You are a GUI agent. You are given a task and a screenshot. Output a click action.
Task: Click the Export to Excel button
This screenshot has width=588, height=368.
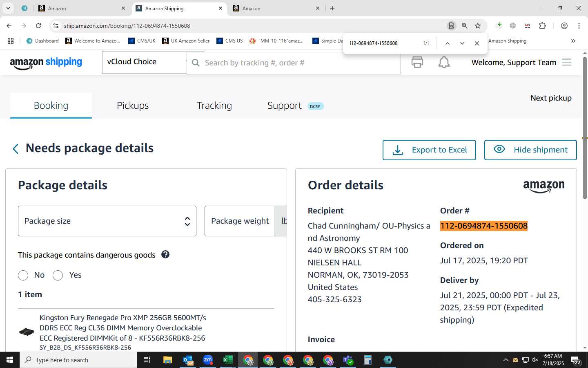pyautogui.click(x=429, y=150)
